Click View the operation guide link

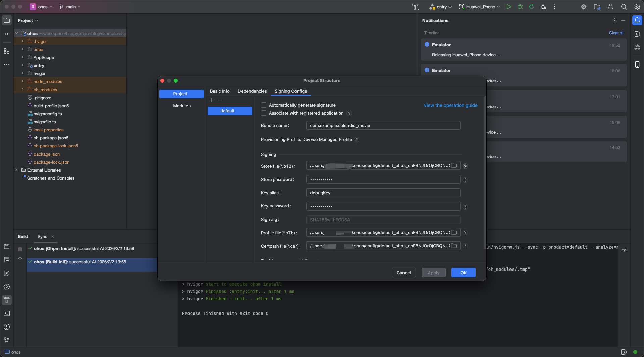[450, 105]
